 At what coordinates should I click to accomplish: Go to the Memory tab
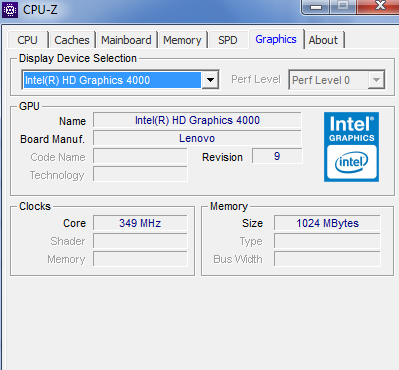coord(182,40)
